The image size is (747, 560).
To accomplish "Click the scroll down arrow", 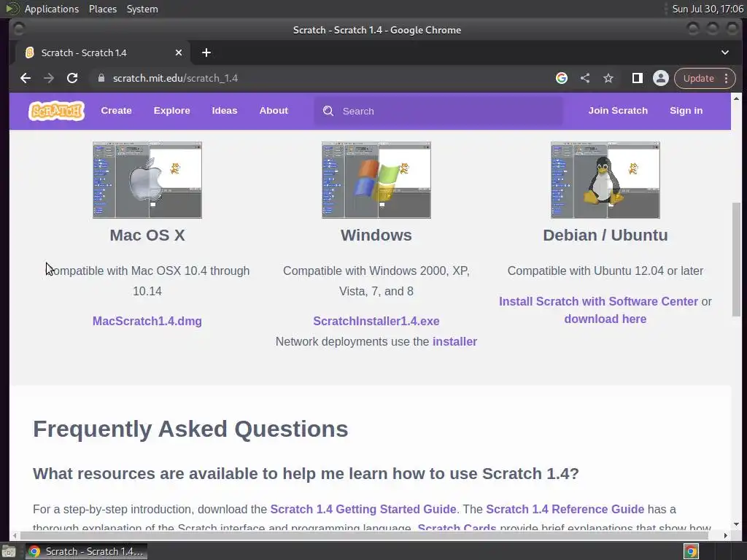I will (737, 524).
